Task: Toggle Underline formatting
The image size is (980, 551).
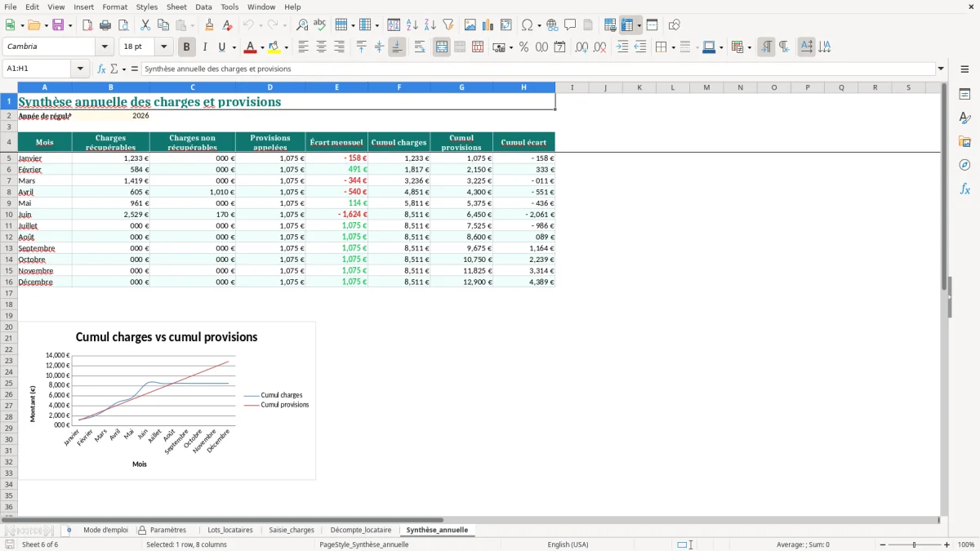Action: 221,47
